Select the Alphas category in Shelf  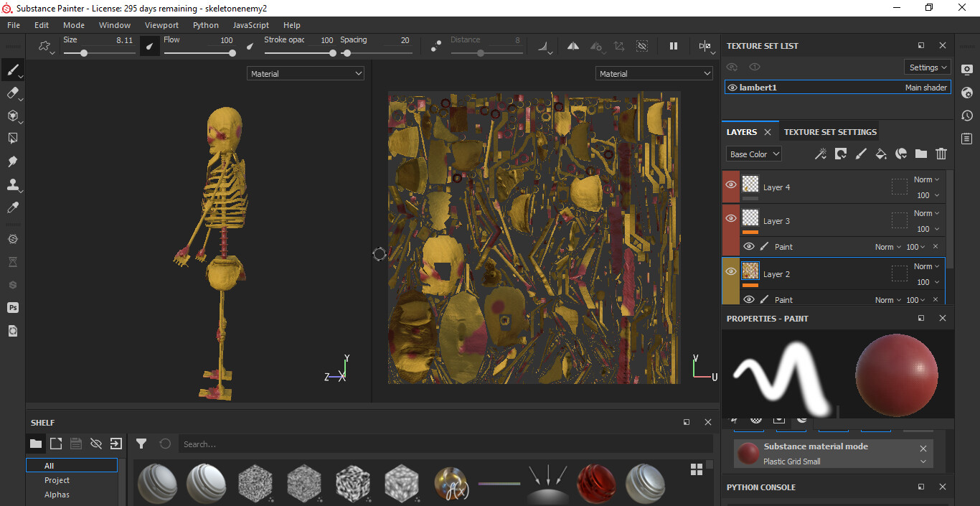click(x=57, y=495)
